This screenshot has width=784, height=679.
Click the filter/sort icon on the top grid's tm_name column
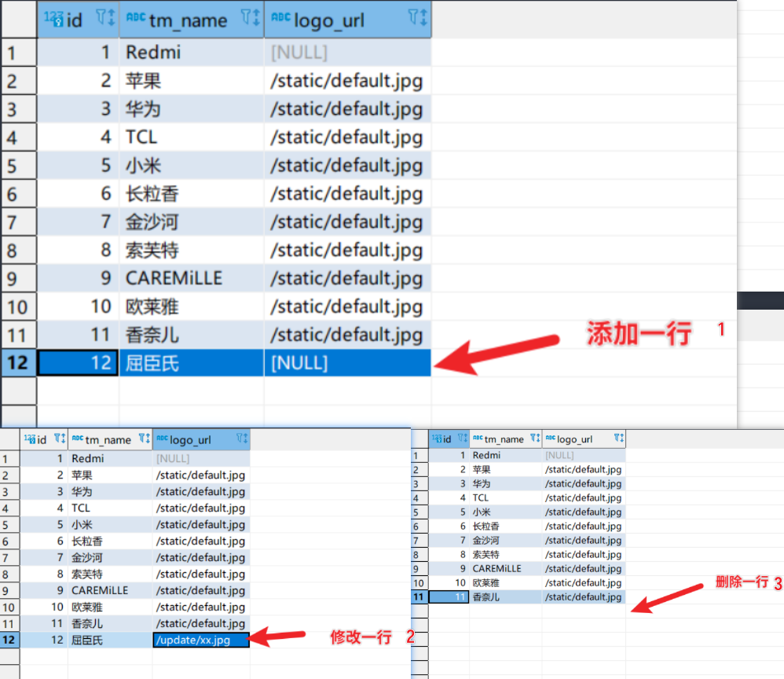250,18
